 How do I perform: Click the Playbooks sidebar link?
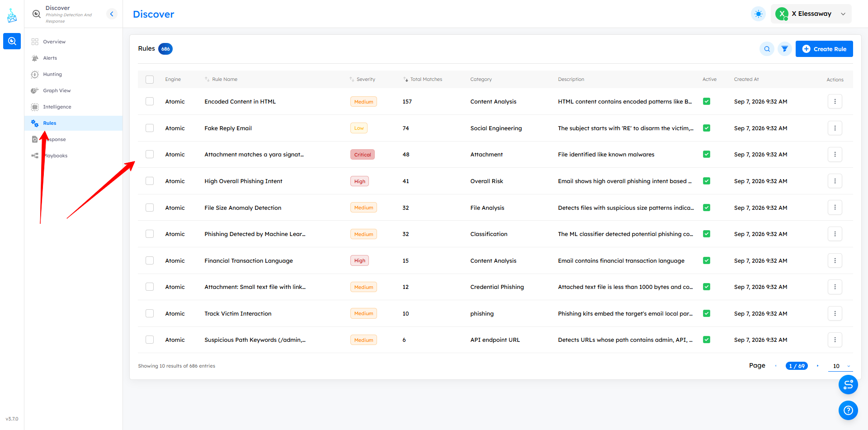tap(73, 156)
